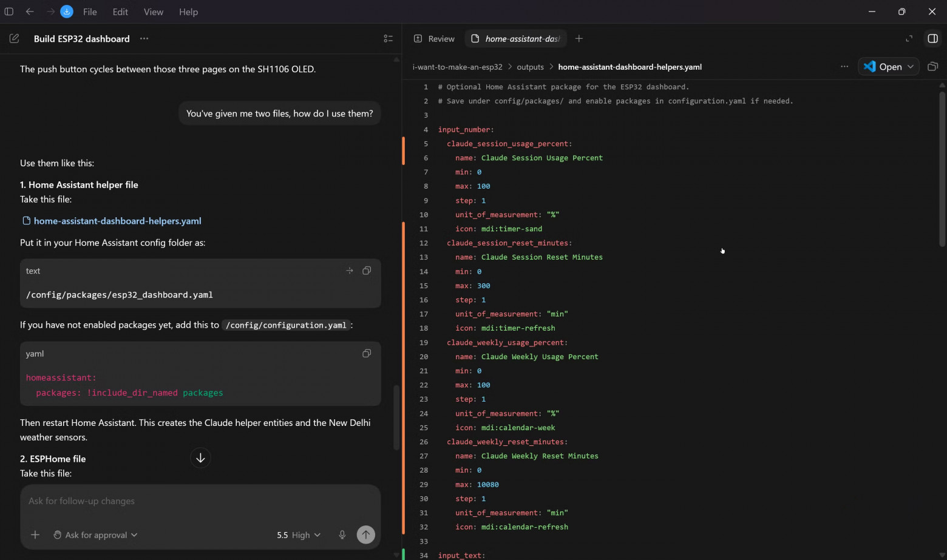Image resolution: width=947 pixels, height=560 pixels.
Task: Click the blue download update icon
Action: (x=67, y=12)
